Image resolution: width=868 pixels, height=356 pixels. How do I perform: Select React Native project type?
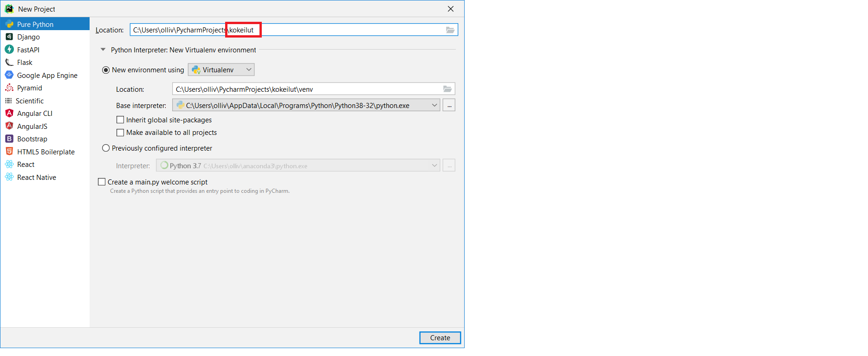pos(36,177)
